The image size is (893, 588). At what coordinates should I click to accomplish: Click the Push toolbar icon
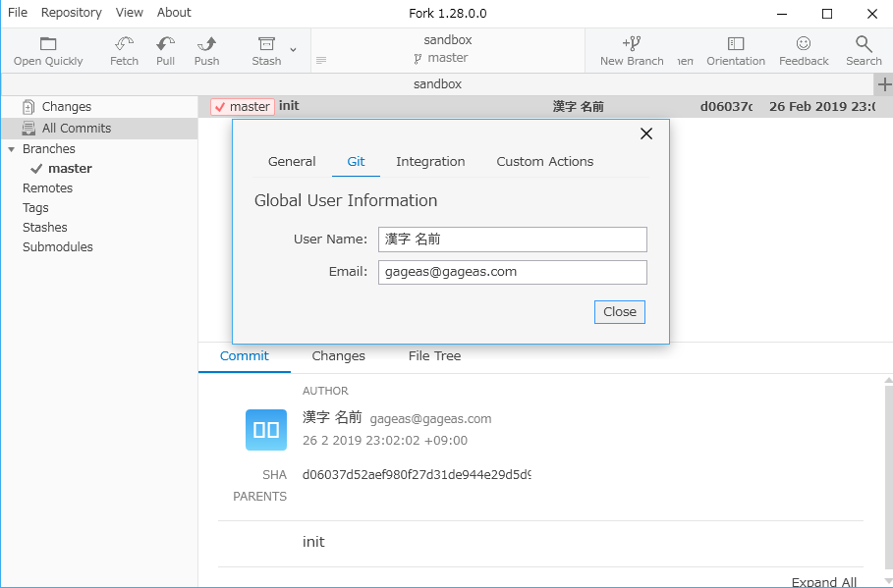206,44
